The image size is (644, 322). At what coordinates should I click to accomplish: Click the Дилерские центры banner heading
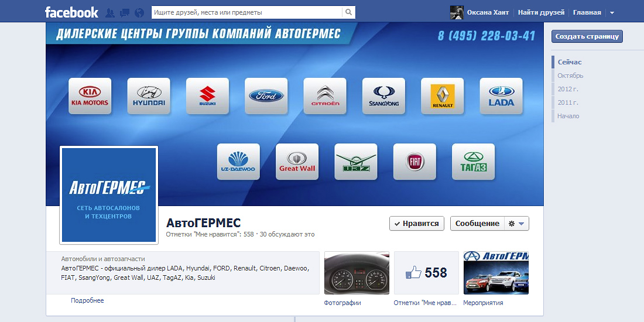pyautogui.click(x=198, y=34)
